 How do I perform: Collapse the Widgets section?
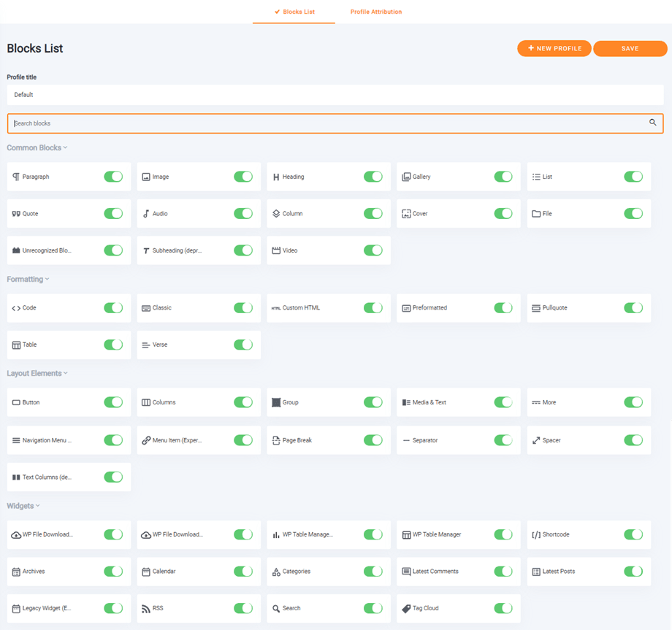pyautogui.click(x=23, y=506)
